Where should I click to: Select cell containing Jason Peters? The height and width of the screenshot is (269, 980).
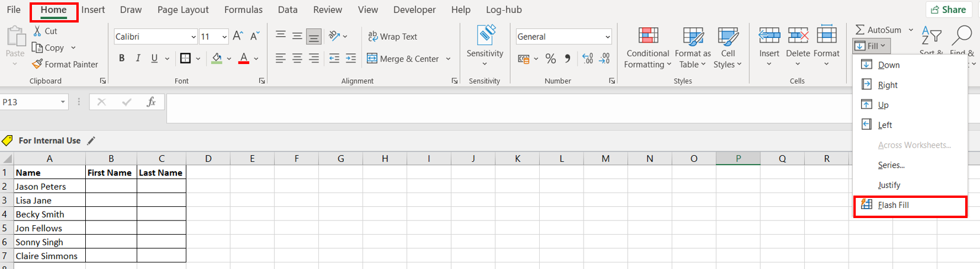50,186
